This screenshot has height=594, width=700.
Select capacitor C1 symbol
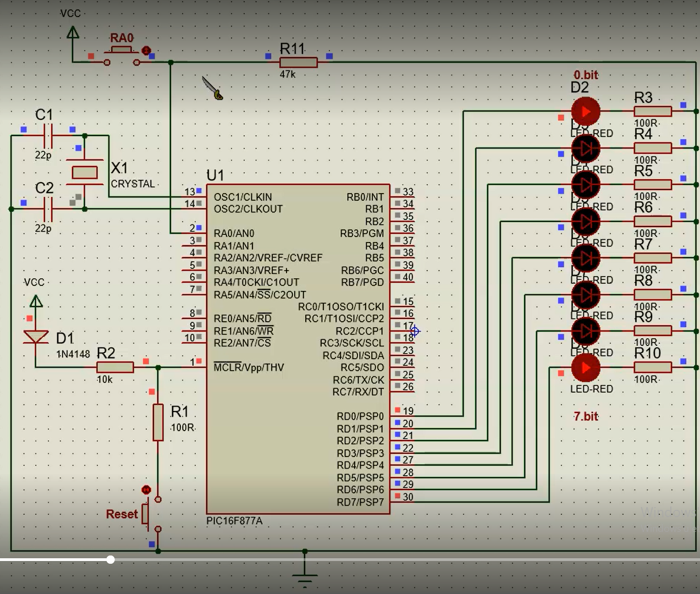(48, 135)
